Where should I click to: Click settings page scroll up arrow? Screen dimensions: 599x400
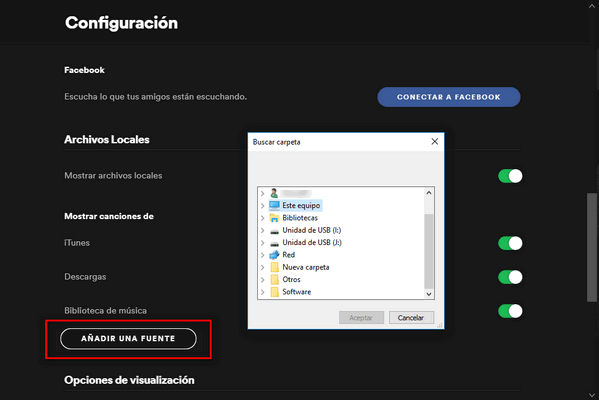pos(592,6)
